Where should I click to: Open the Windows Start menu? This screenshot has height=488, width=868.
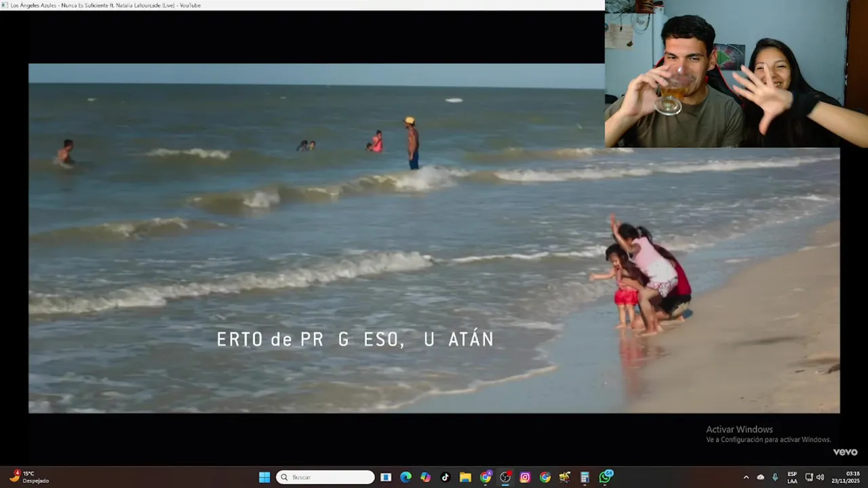264,477
